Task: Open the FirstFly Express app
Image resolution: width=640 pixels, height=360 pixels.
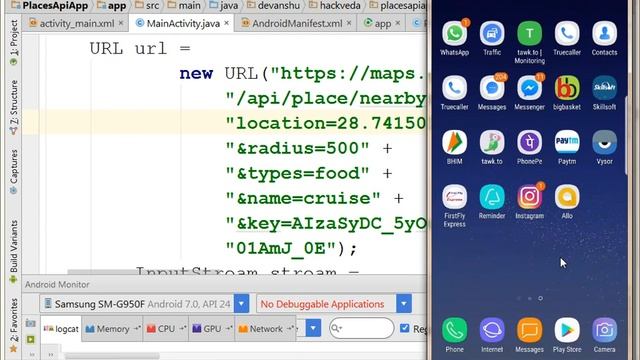Action: pos(454,197)
